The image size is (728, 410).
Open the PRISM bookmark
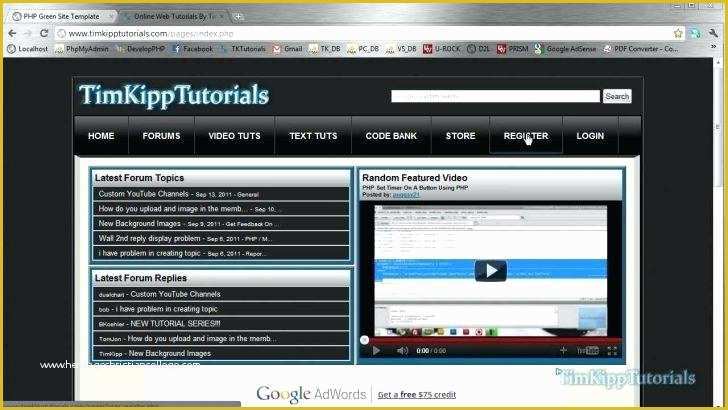click(513, 49)
